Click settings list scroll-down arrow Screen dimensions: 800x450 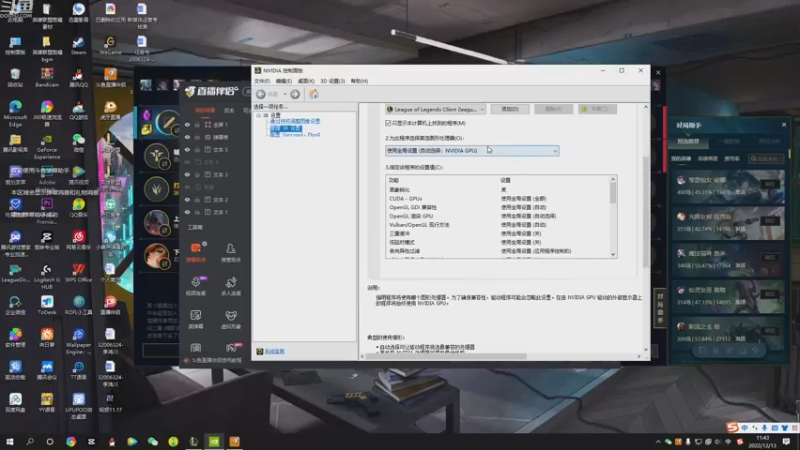coord(613,254)
